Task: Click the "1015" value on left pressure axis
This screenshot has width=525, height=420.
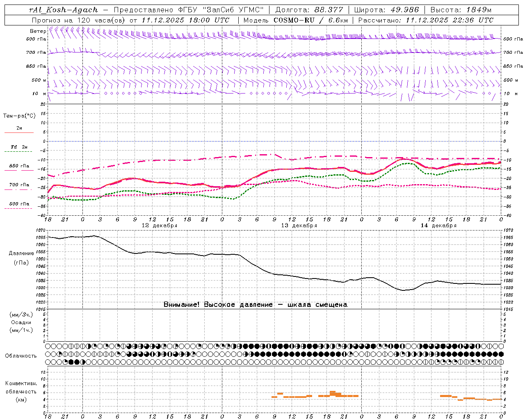Action: click(x=41, y=309)
